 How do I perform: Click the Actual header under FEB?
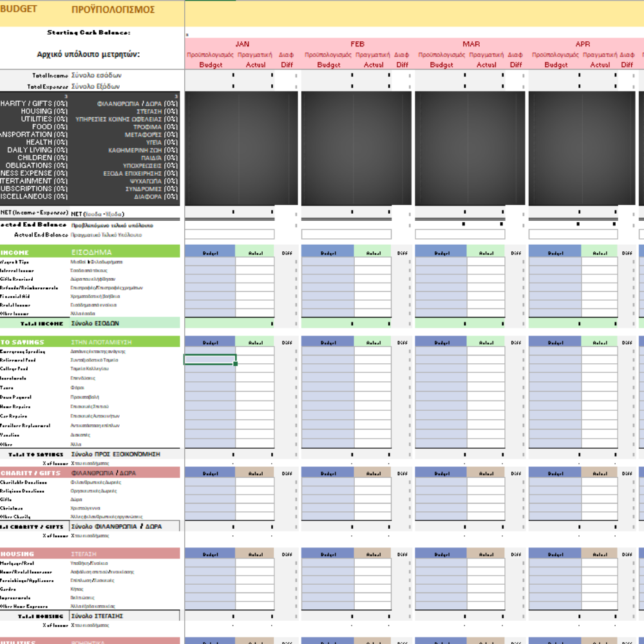[374, 65]
